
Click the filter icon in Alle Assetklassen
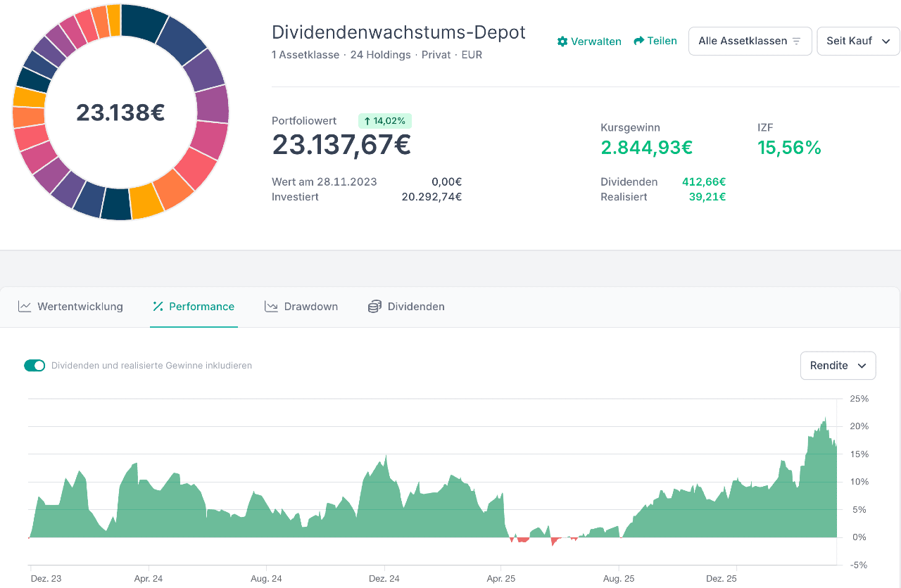pyautogui.click(x=797, y=41)
